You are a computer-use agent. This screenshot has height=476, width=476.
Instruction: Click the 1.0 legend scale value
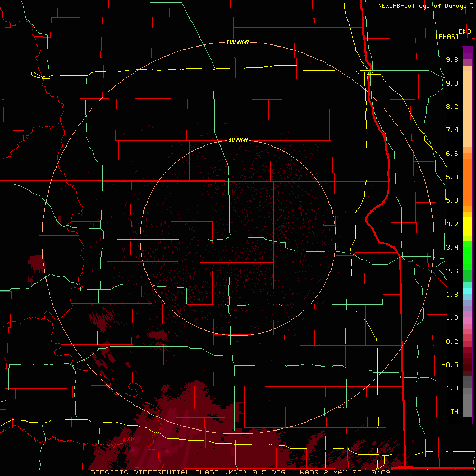(x=452, y=318)
